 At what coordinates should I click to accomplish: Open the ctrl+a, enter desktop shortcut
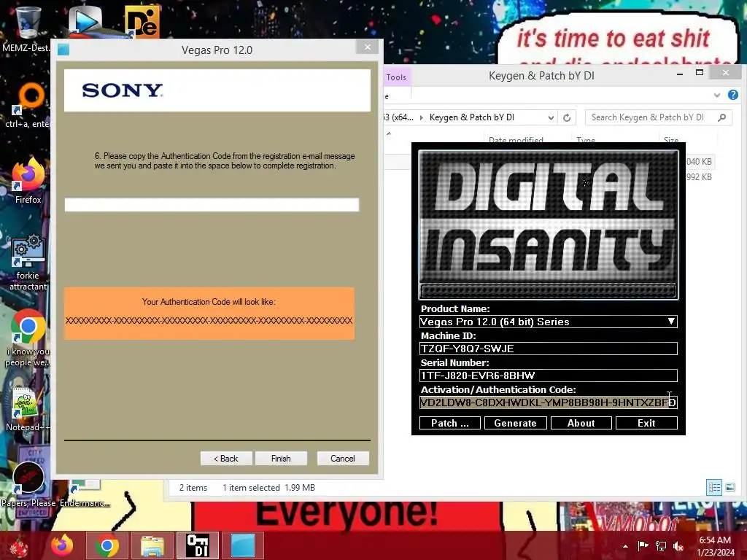pos(27,106)
